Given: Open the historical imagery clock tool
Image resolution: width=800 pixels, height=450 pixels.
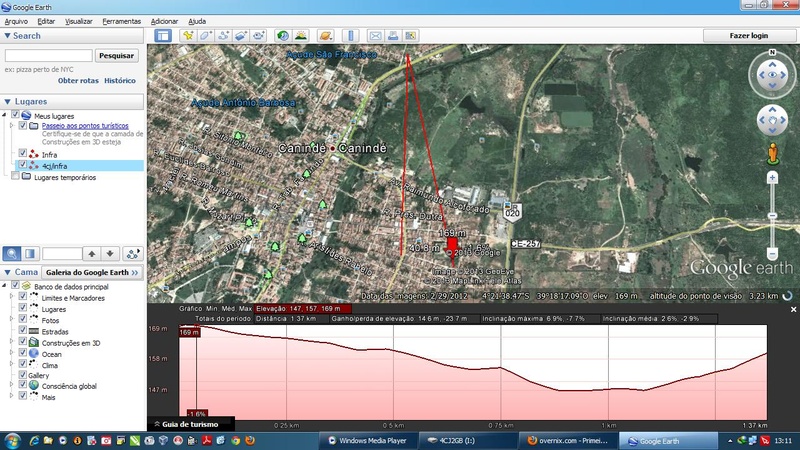Looking at the screenshot, I should click(x=283, y=36).
